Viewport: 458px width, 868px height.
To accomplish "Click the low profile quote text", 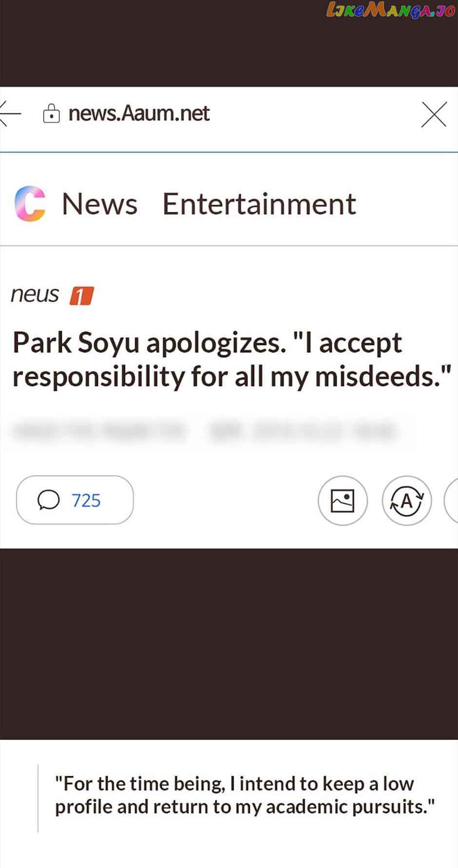I will (x=245, y=795).
